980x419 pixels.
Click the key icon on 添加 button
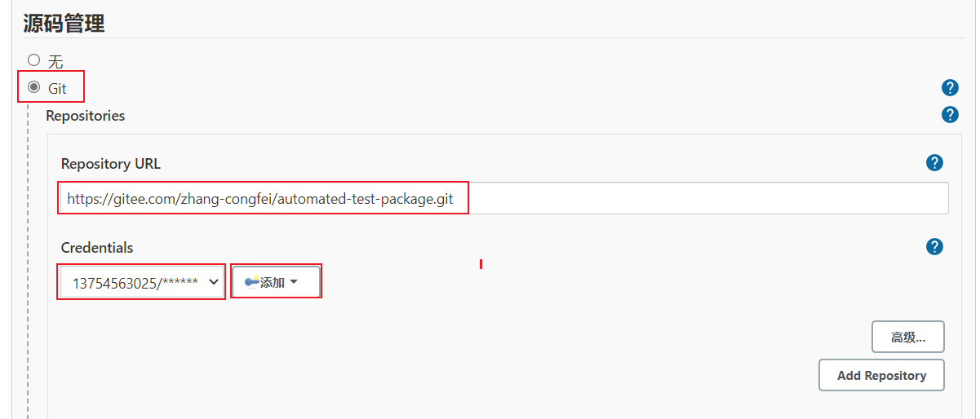click(251, 282)
